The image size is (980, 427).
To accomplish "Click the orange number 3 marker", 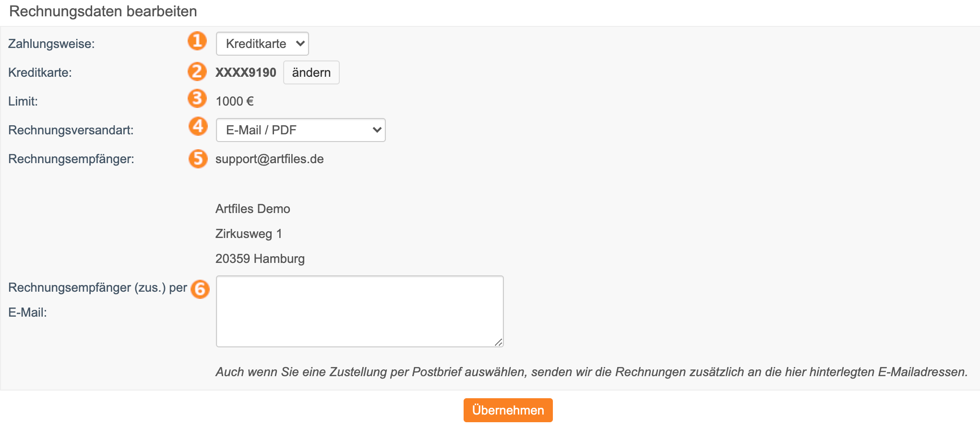I will pyautogui.click(x=197, y=98).
